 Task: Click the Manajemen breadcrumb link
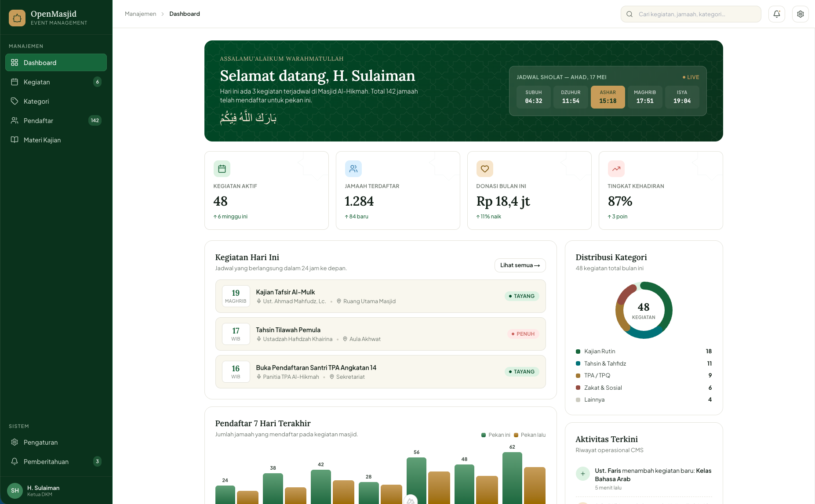[140, 14]
